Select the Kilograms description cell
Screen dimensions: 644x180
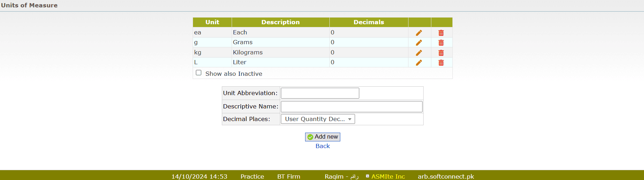click(248, 53)
